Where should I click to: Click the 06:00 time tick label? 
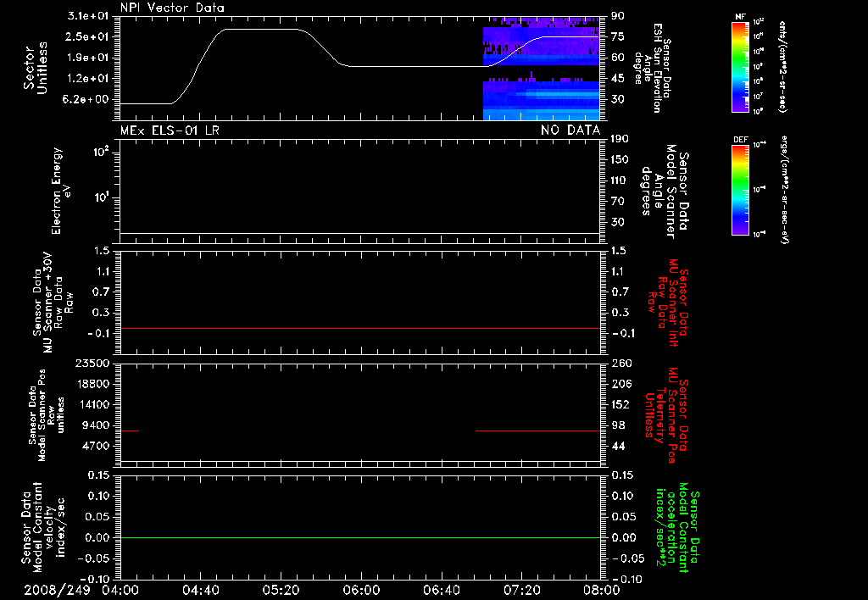pos(361,590)
